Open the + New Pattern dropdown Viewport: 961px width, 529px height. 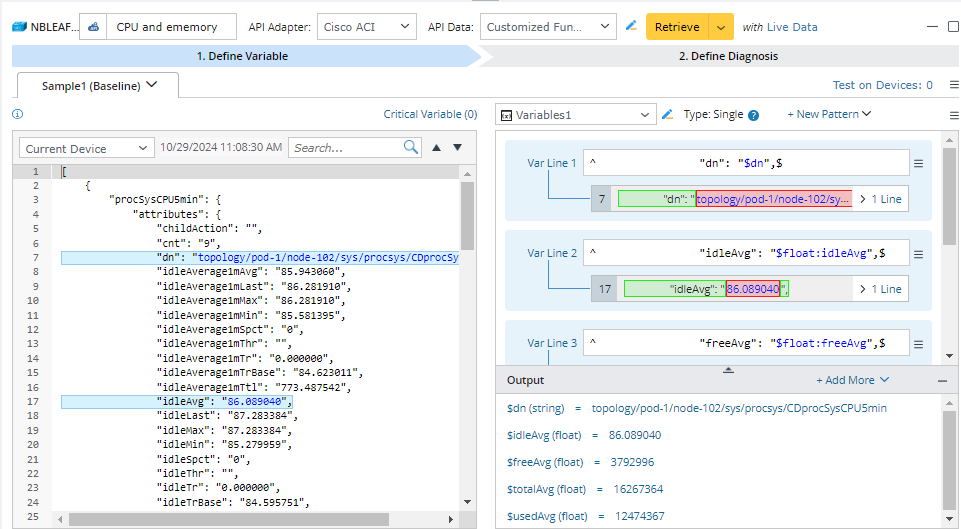click(828, 115)
